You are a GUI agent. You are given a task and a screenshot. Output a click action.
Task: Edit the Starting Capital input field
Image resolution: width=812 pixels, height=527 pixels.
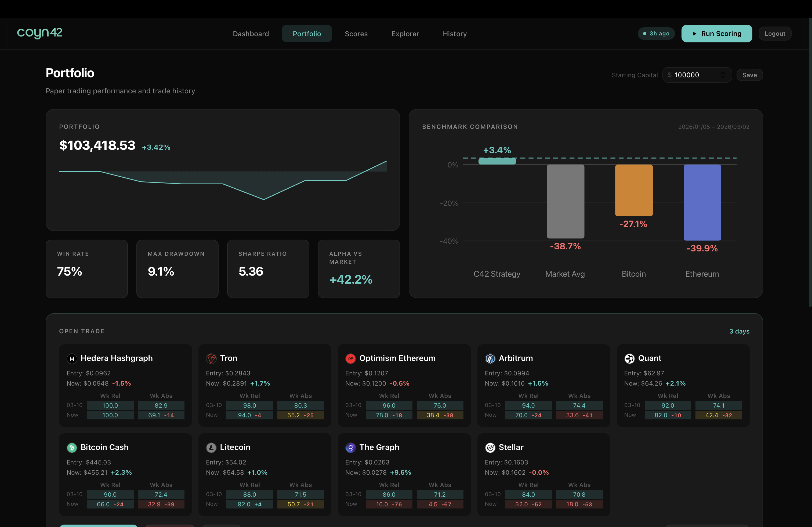[693, 75]
